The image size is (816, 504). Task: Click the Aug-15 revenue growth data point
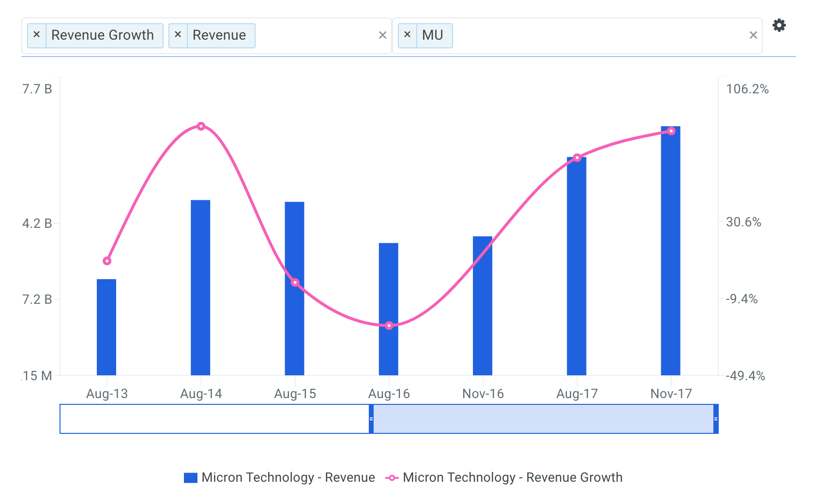click(x=295, y=282)
